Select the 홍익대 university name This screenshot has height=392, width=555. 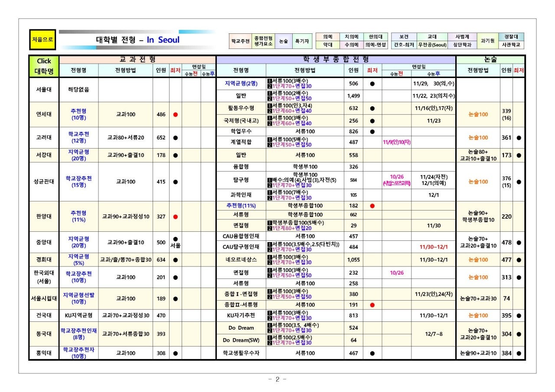[44, 353]
